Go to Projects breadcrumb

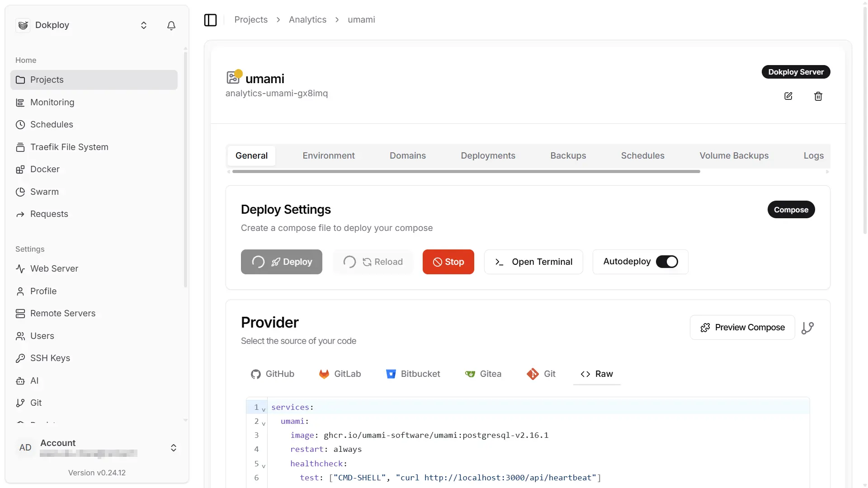(x=251, y=19)
